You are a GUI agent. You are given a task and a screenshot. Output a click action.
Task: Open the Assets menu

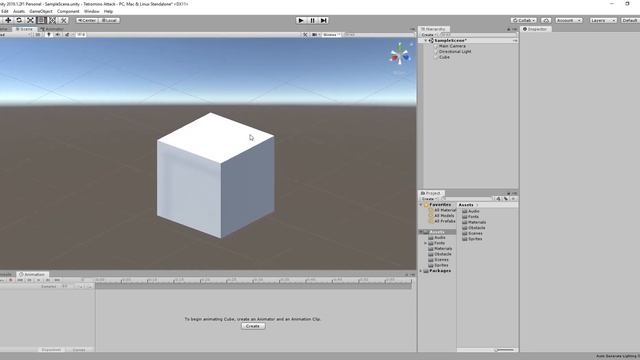(x=19, y=11)
